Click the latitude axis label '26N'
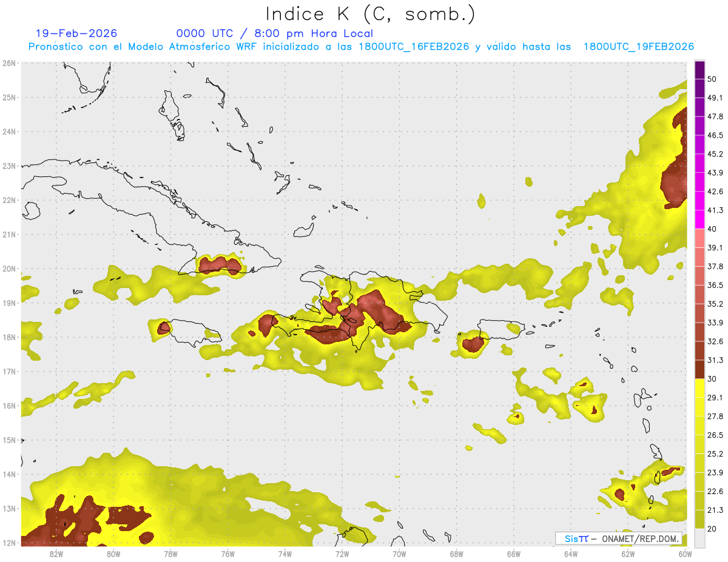 (9, 63)
